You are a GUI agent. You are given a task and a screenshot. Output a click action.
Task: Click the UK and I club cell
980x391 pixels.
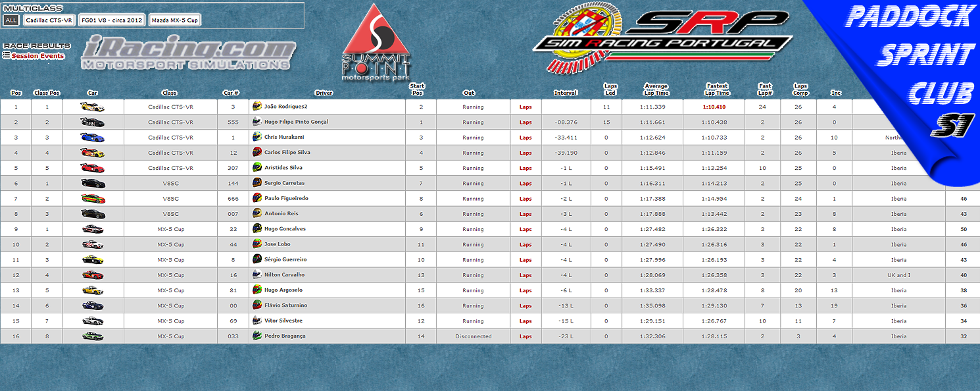tap(898, 275)
